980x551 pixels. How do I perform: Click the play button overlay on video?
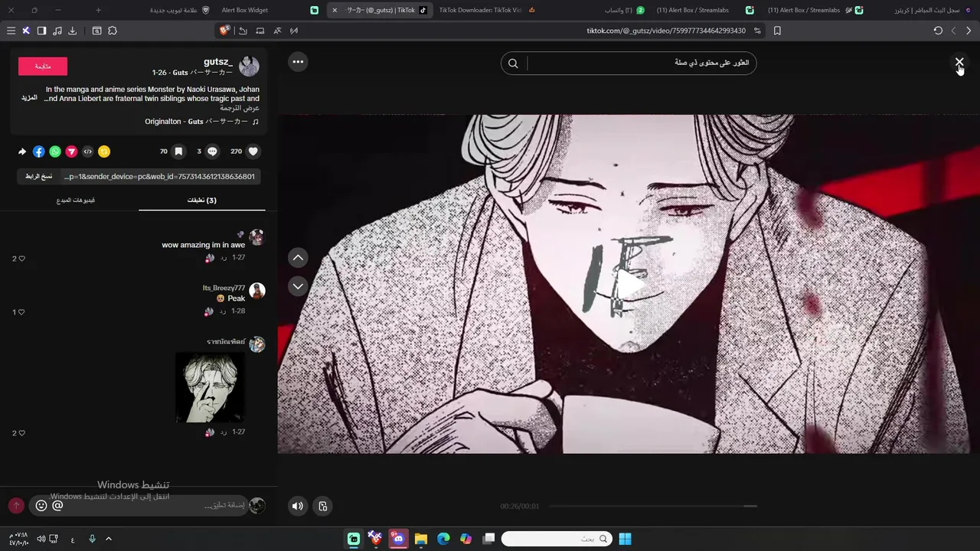[630, 285]
